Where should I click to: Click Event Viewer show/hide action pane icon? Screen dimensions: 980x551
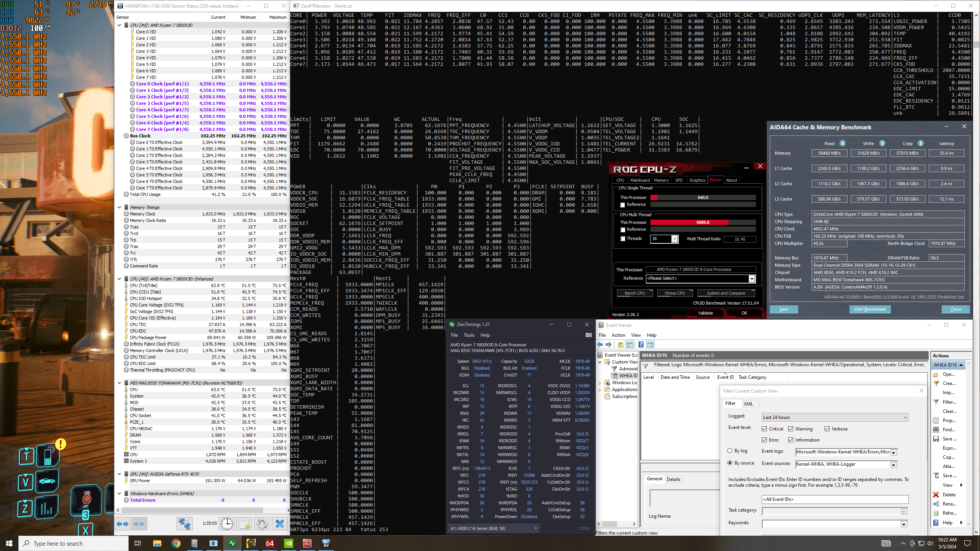(x=650, y=344)
